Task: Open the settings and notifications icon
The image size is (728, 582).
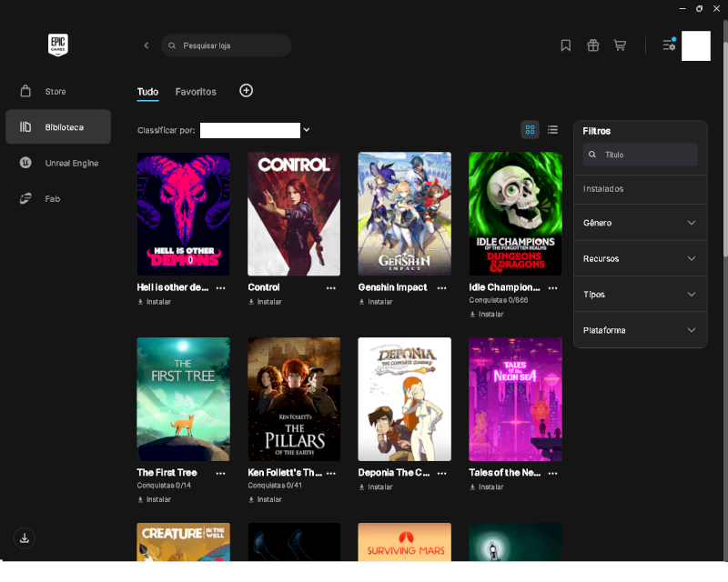Action: tap(669, 45)
